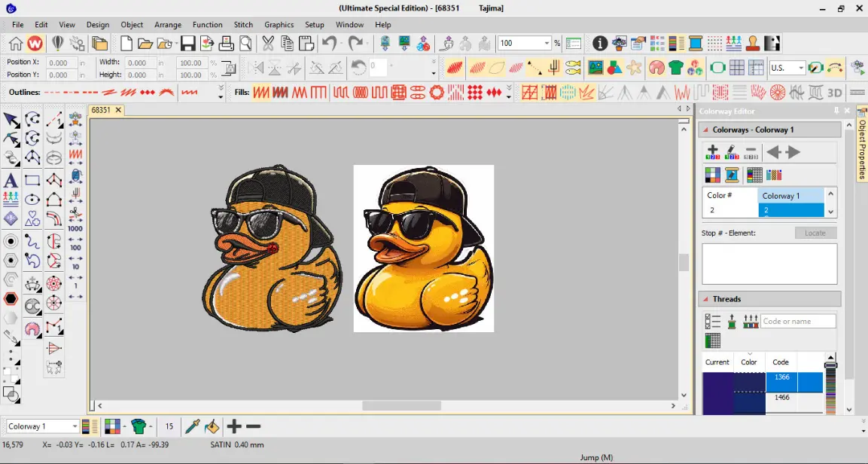Click the Home icon in the toolbar
The height and width of the screenshot is (464, 868).
pos(16,43)
